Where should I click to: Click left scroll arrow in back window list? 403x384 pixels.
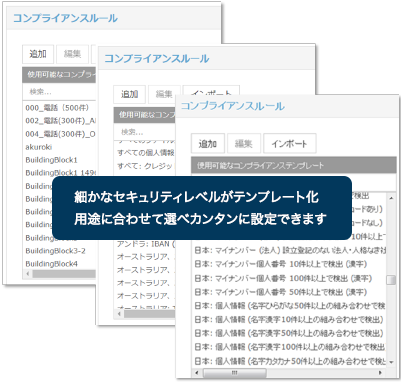28,274
